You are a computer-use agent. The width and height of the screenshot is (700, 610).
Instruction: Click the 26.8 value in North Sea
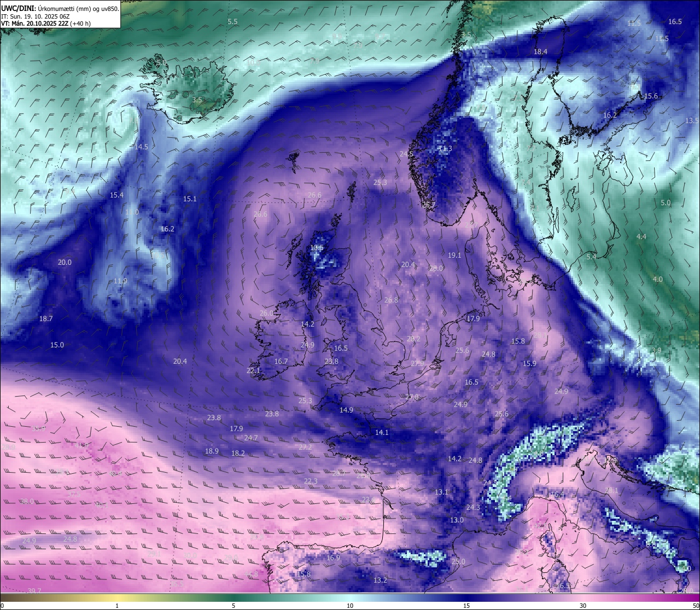391,300
